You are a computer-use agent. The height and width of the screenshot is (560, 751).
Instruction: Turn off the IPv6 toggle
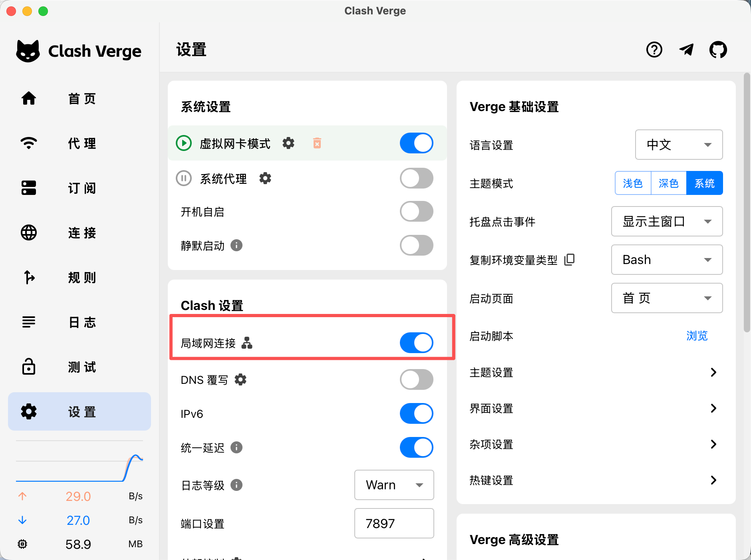click(x=417, y=413)
